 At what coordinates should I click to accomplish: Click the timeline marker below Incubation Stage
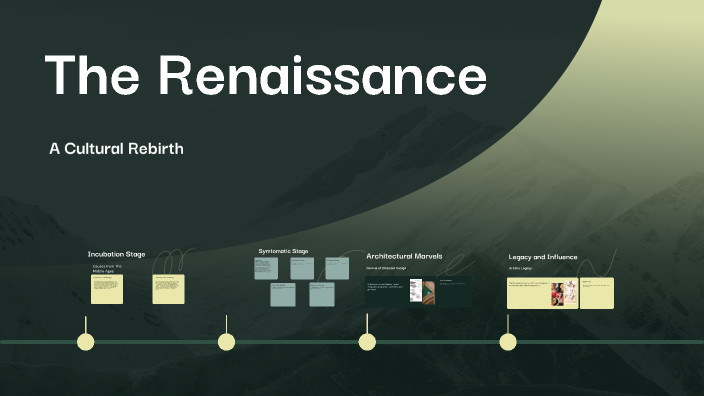click(86, 342)
